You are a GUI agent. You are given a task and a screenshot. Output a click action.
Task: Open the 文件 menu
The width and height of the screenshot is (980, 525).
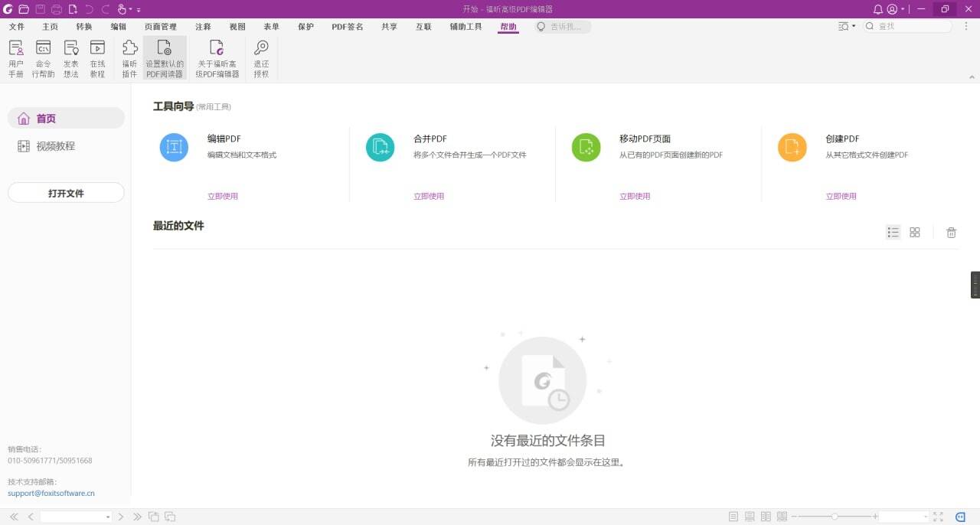click(x=17, y=26)
